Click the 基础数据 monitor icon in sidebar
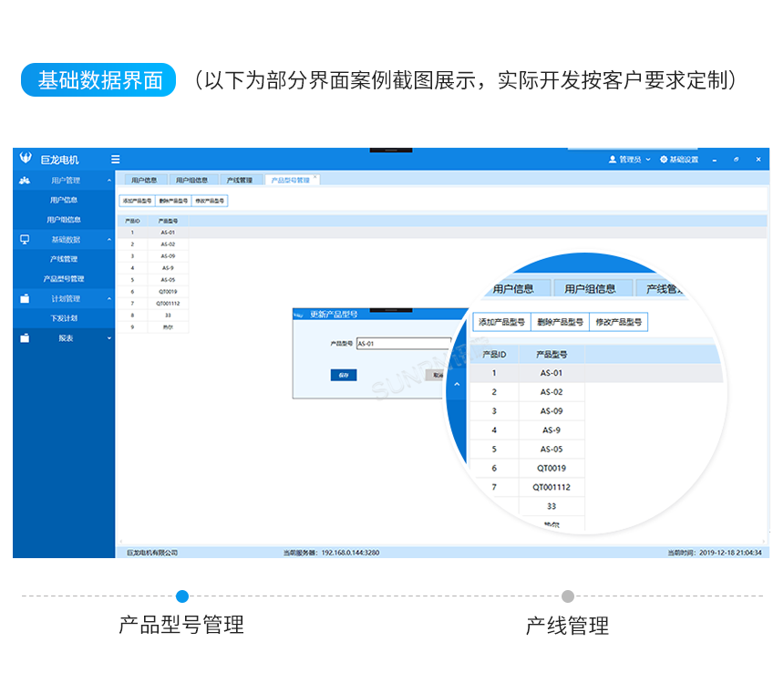The height and width of the screenshot is (684, 784). click(26, 240)
